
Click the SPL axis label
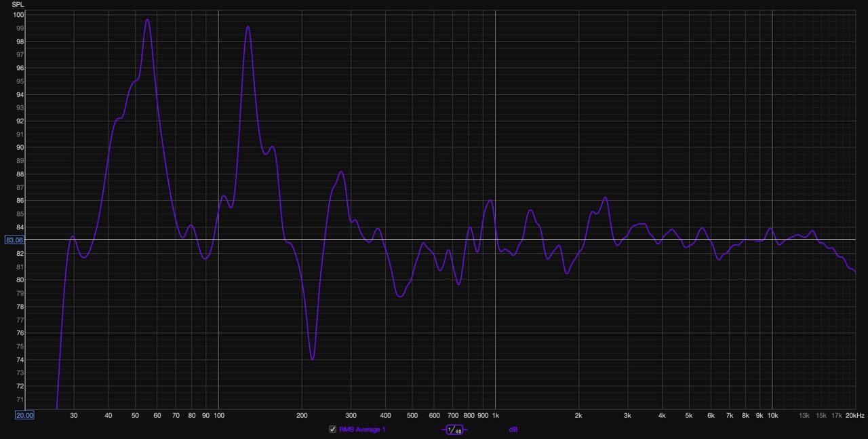point(18,5)
